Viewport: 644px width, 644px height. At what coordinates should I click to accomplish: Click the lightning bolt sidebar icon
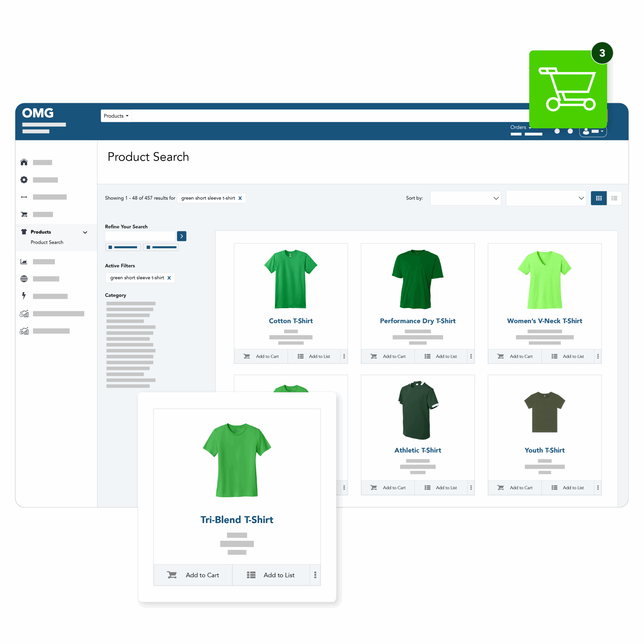click(24, 296)
